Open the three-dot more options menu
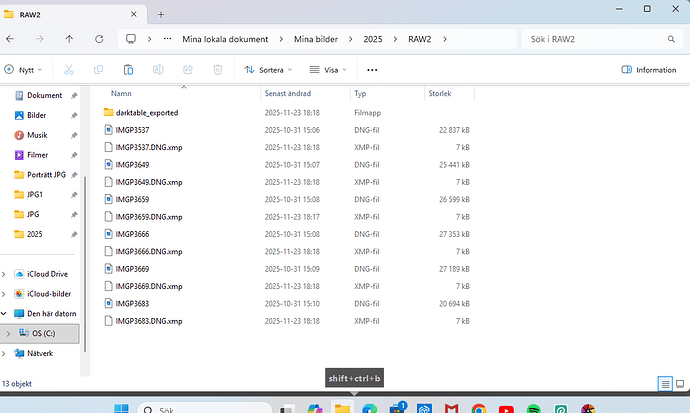 (372, 70)
